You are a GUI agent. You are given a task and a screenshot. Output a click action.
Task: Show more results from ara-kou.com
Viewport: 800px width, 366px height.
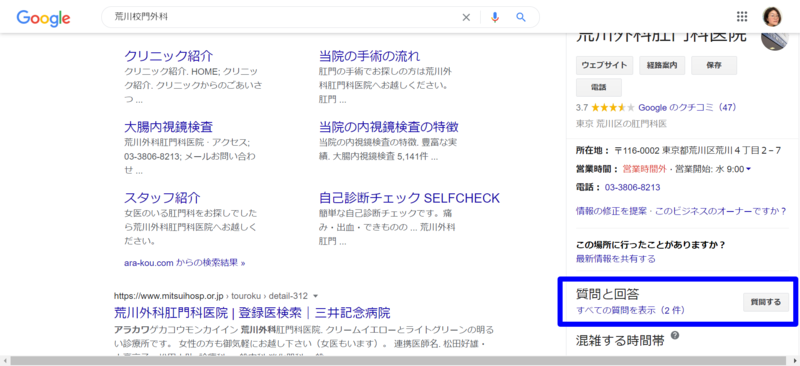185,263
